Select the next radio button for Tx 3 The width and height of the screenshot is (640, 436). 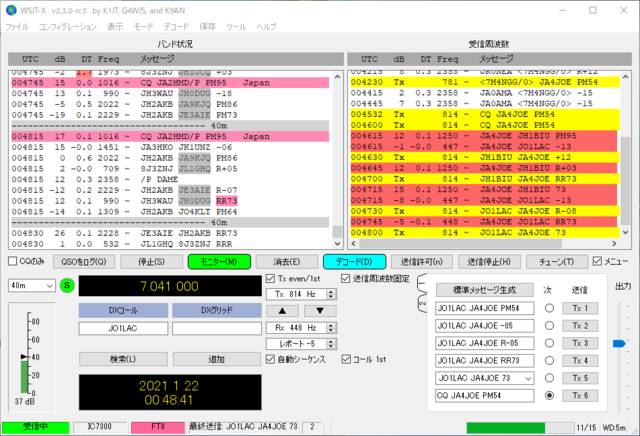pos(549,343)
